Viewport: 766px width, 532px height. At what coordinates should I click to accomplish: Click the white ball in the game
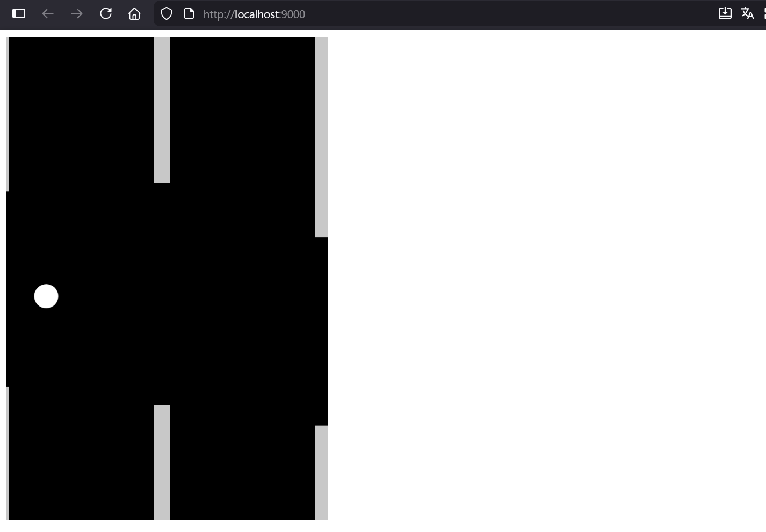coord(46,296)
